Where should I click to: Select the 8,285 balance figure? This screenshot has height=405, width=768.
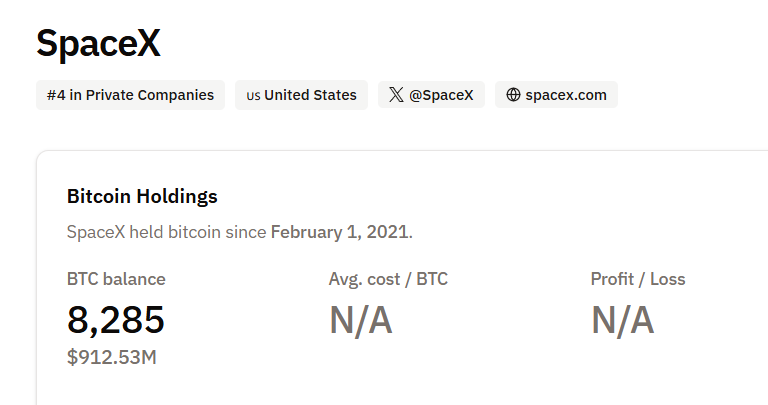pos(116,320)
